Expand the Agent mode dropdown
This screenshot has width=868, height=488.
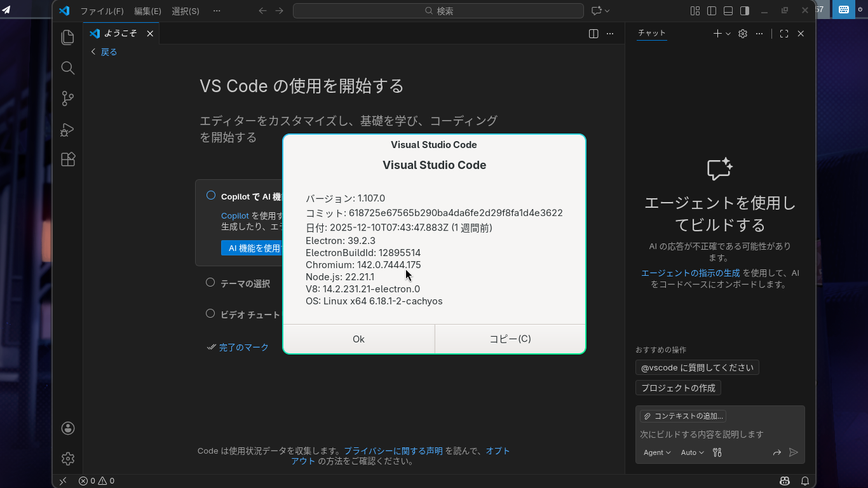(x=657, y=452)
